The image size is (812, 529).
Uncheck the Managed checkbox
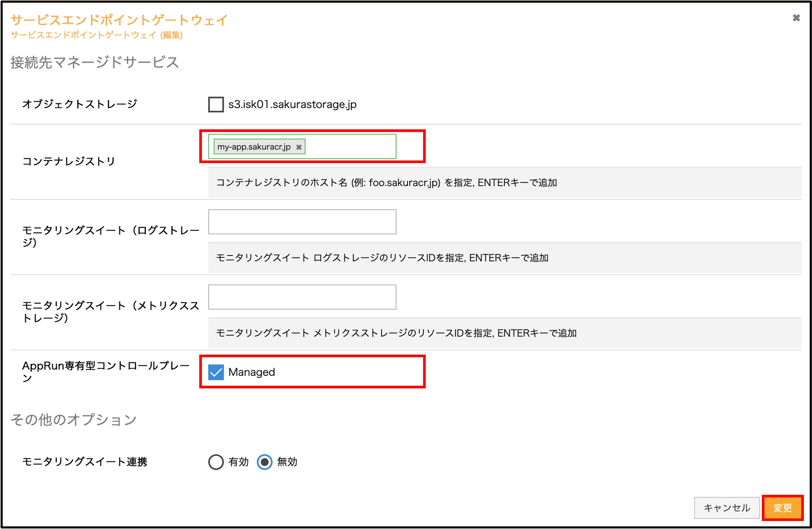coord(216,372)
